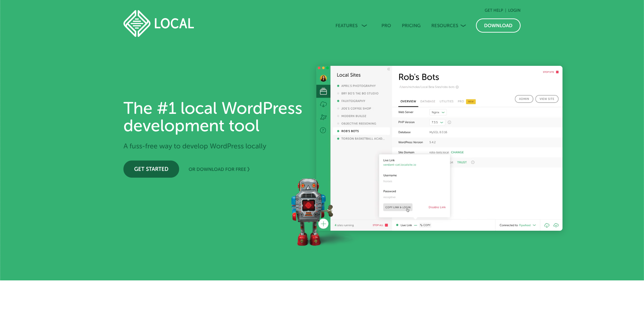Select TORSON BASKETBALL ACAD site

pyautogui.click(x=363, y=139)
